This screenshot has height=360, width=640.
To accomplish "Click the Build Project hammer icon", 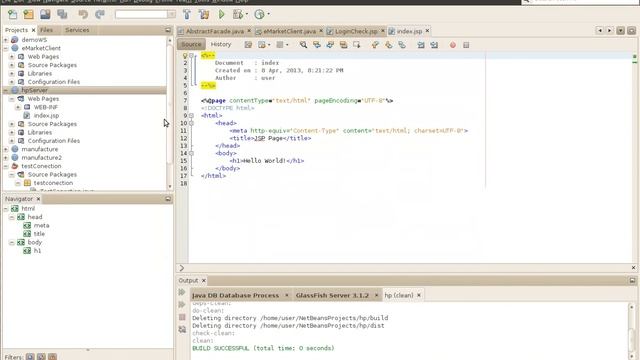I will [187, 15].
